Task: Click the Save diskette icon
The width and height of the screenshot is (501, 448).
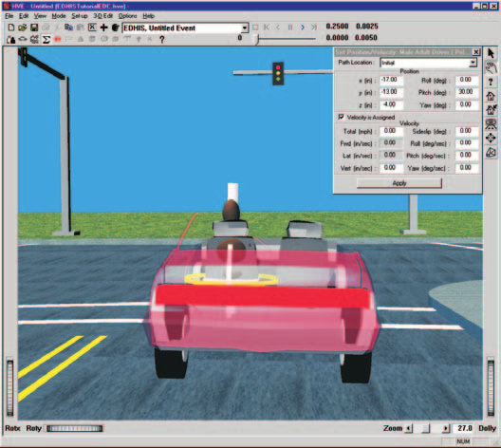Action: (34, 28)
